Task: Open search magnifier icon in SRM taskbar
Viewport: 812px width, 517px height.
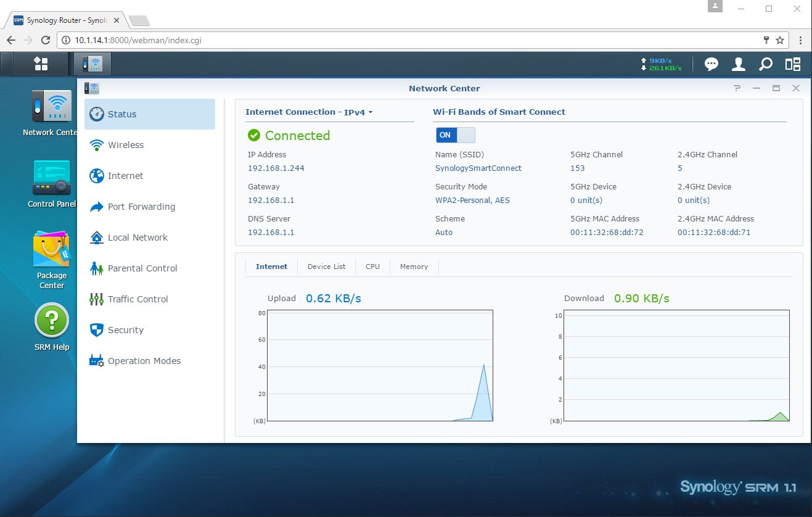Action: [x=765, y=64]
